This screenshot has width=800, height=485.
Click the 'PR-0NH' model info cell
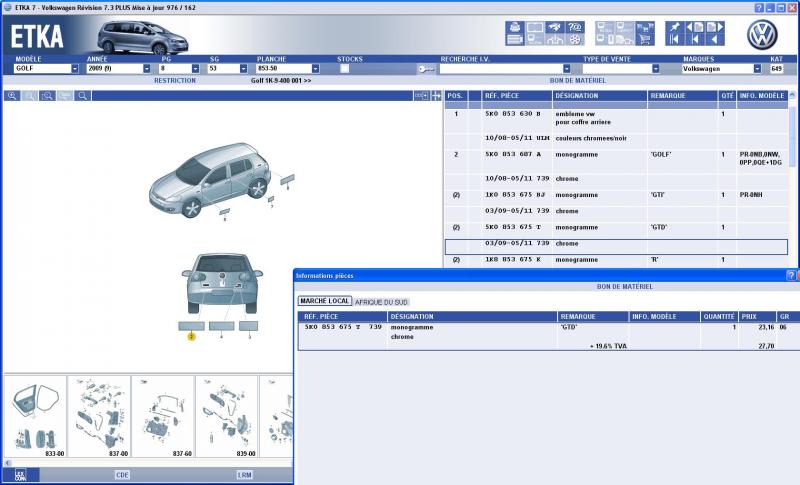point(751,195)
